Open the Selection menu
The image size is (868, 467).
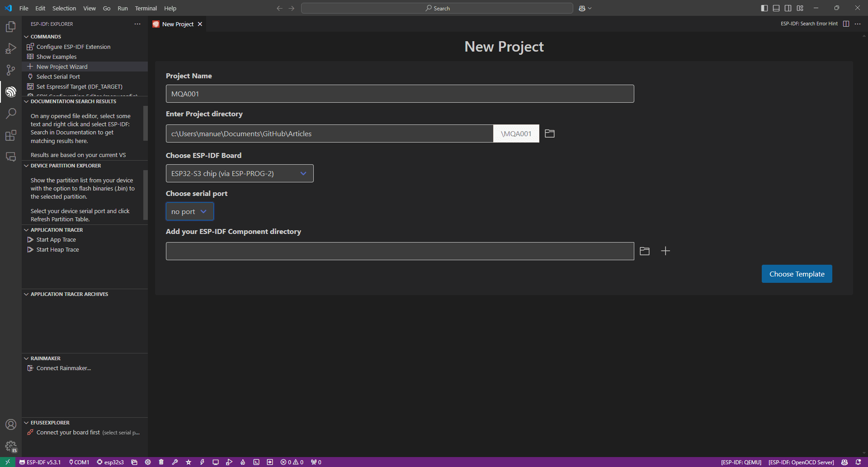[x=64, y=8]
